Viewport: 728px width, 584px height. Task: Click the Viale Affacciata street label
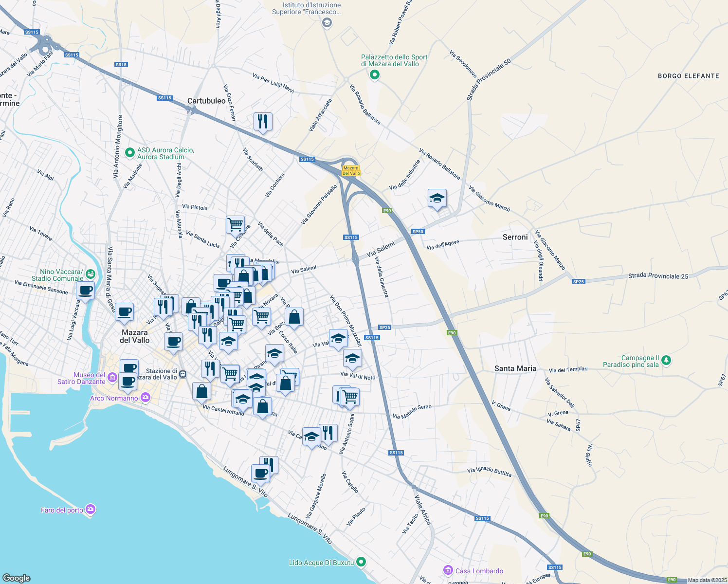pos(320,115)
